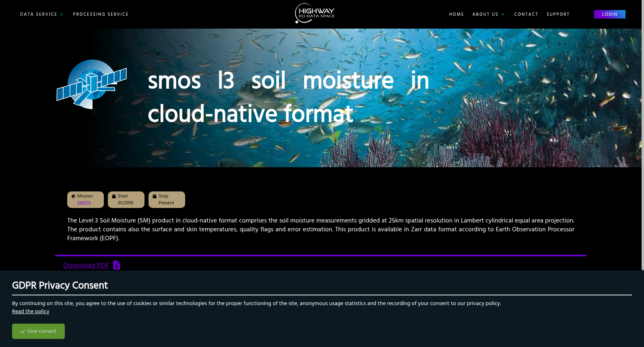This screenshot has height=347, width=644.
Task: Click the 'smos l3 soil moisture' page title
Action: point(288,97)
